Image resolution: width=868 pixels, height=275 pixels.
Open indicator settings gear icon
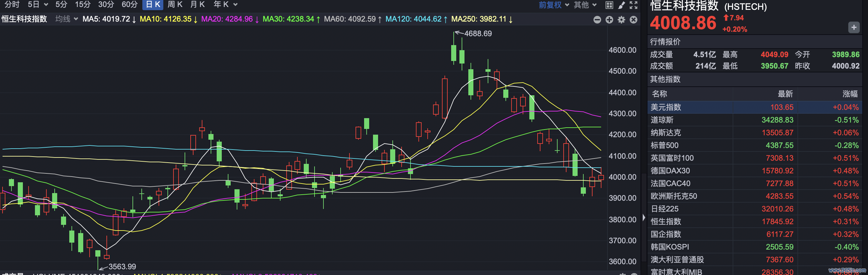click(x=621, y=20)
